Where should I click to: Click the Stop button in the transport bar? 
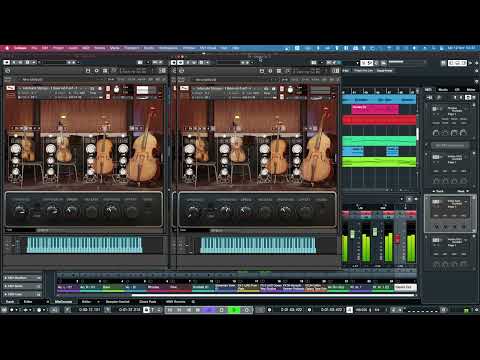(222, 310)
